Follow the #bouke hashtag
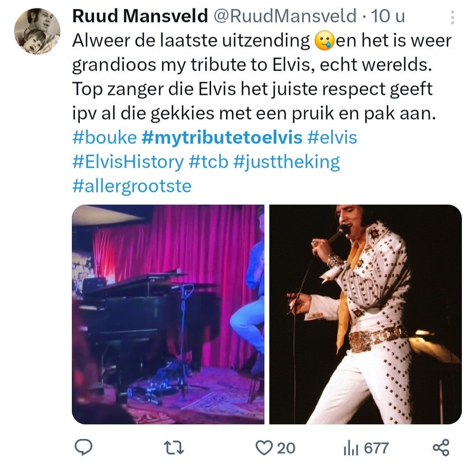 click(105, 137)
